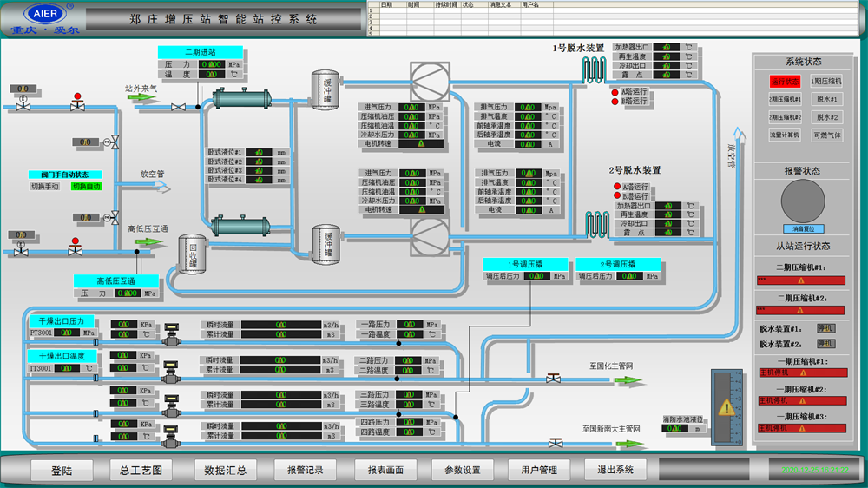Click the valve icon on 至国新南大主管网 line

(556, 443)
